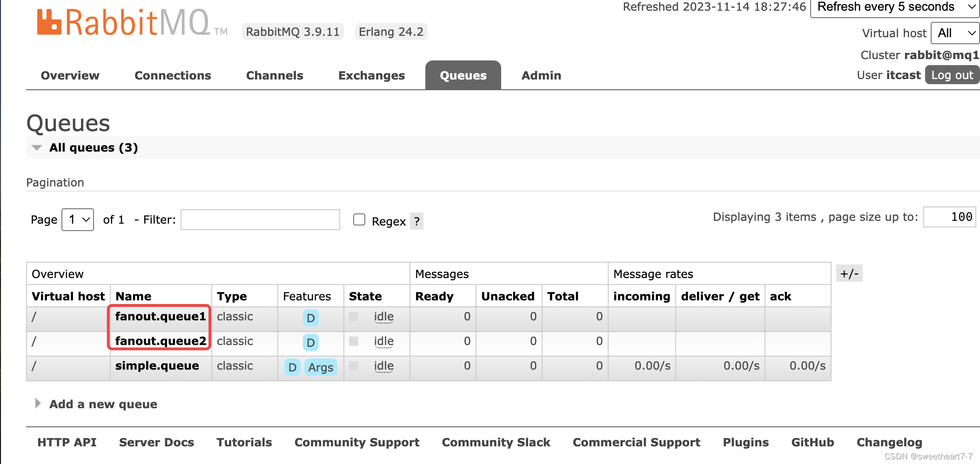Click the +/- column selector button
Image resolution: width=980 pixels, height=464 pixels.
point(849,273)
